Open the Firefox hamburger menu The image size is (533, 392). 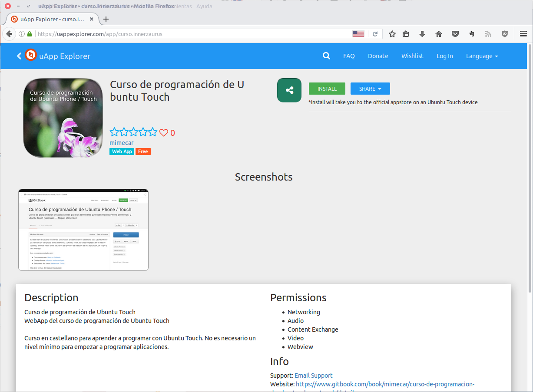(x=523, y=34)
